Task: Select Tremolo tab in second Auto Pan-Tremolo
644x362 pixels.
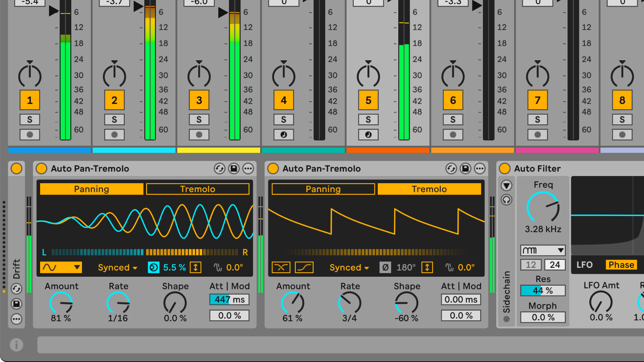Action: click(x=429, y=189)
